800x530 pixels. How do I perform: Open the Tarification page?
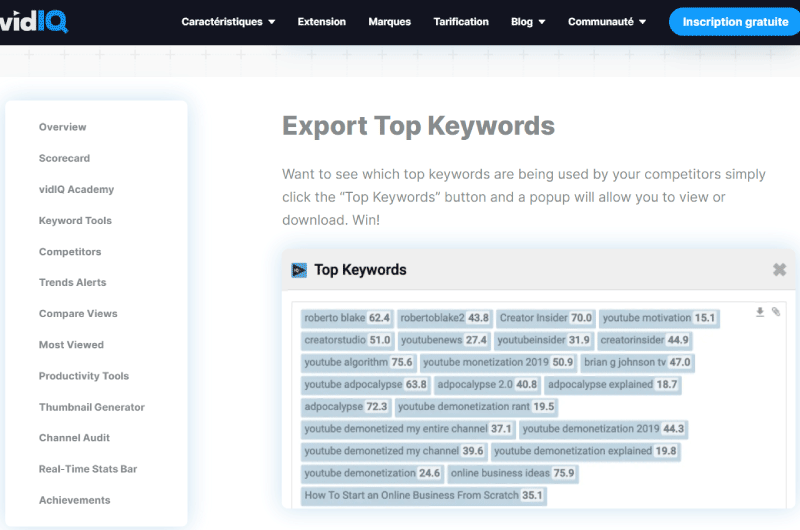461,22
